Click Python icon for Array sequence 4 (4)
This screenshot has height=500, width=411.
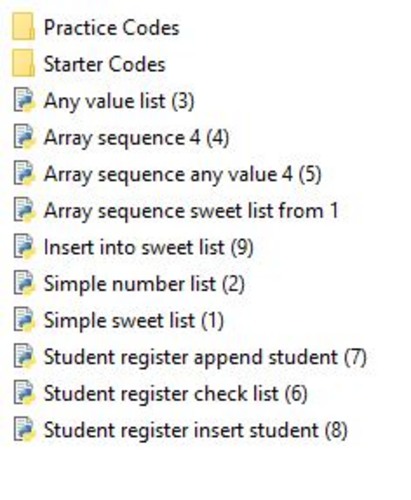(x=24, y=137)
